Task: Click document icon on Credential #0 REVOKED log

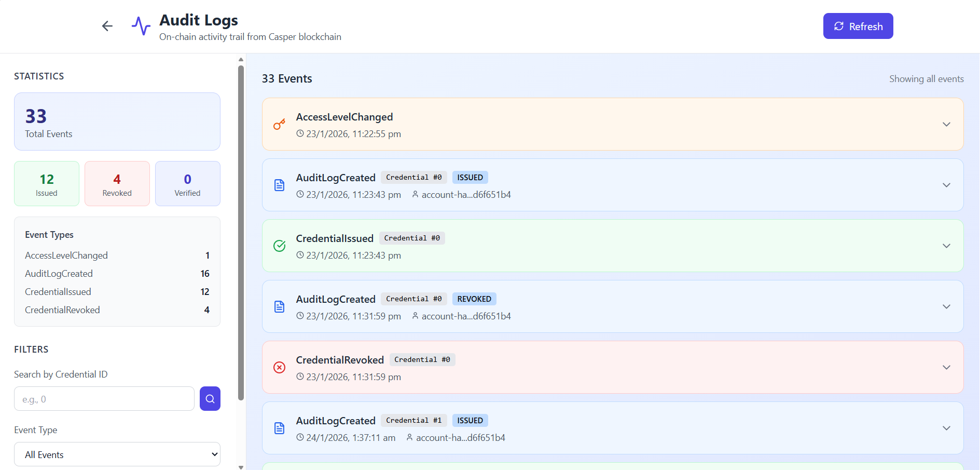Action: tap(279, 307)
